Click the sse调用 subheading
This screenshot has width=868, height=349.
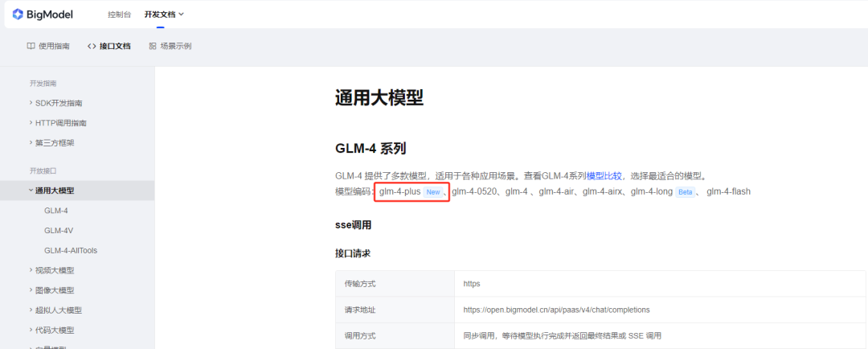(x=353, y=225)
